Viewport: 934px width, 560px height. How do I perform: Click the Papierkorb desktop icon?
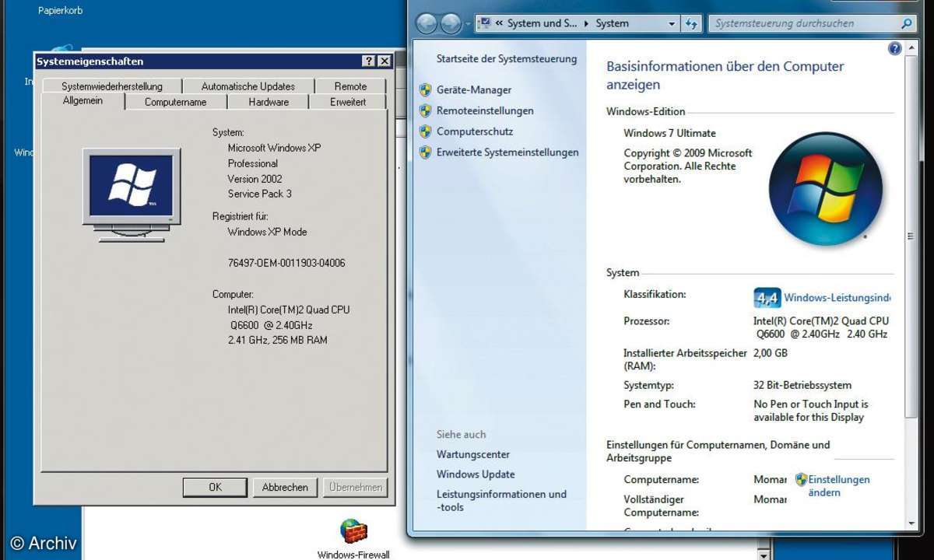(60, 11)
